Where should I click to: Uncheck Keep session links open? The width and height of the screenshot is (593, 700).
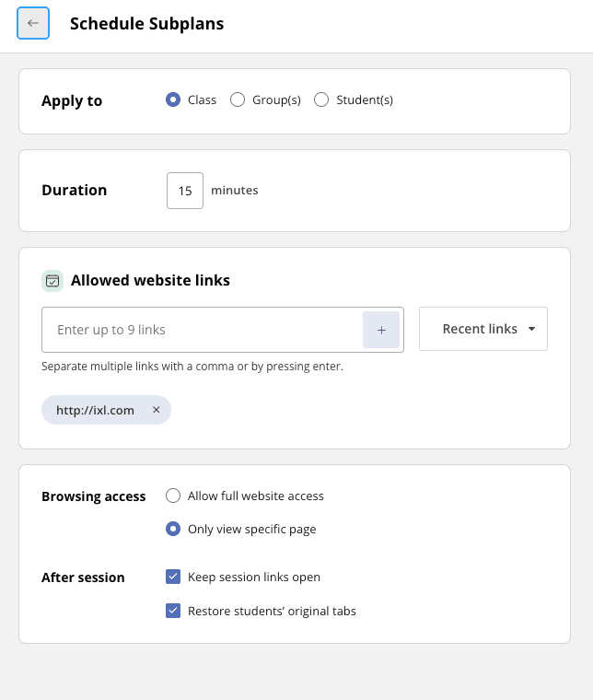click(x=173, y=577)
